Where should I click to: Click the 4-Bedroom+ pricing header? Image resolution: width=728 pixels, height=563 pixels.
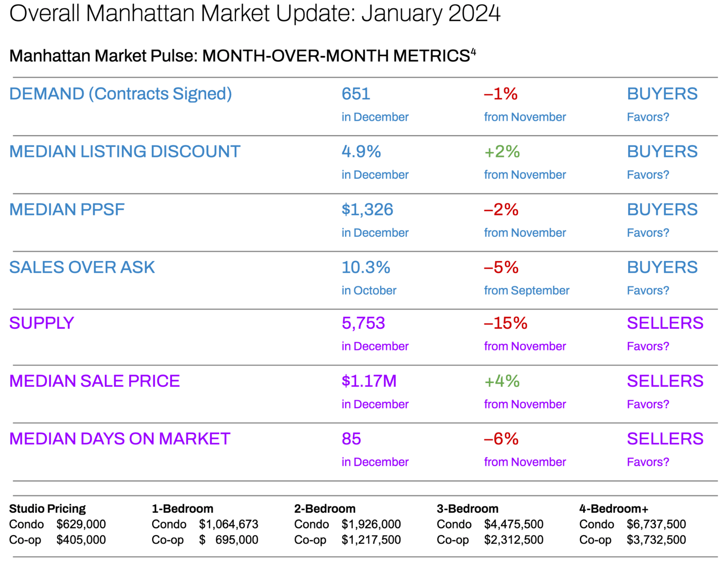(x=613, y=508)
